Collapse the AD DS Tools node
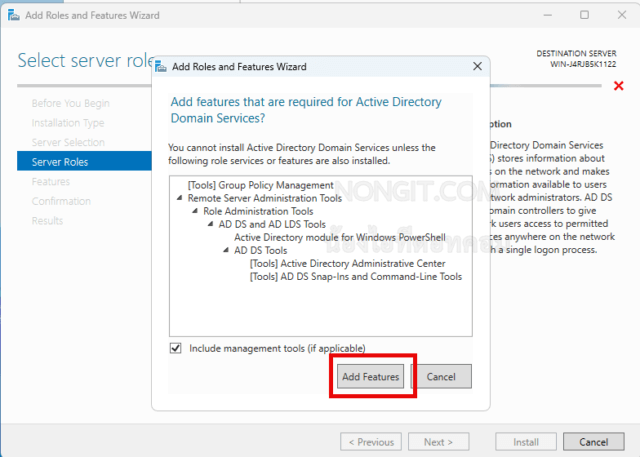Screen dimensions: 640x457 (x=226, y=250)
